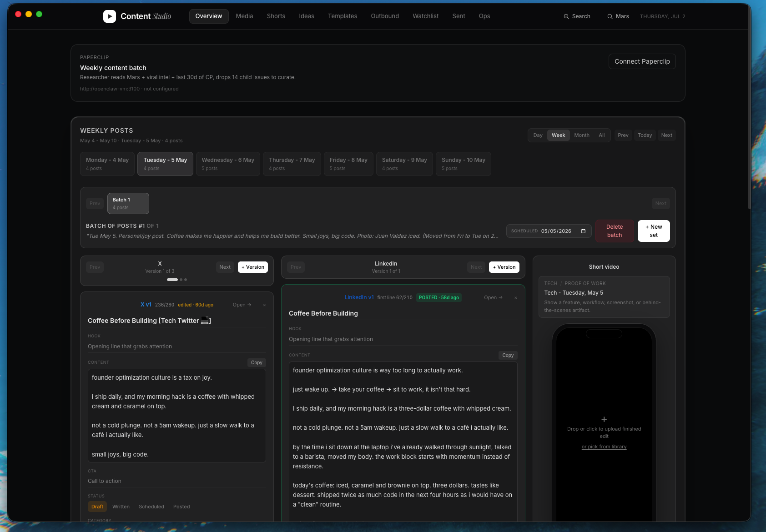Open the LinkedIn v1 post via Open →
The image size is (766, 532).
pyautogui.click(x=494, y=298)
